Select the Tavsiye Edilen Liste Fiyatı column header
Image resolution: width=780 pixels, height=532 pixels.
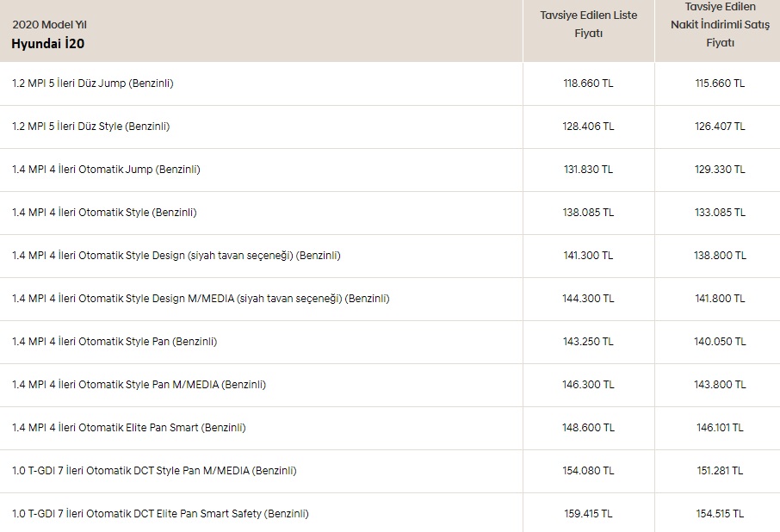pos(588,24)
